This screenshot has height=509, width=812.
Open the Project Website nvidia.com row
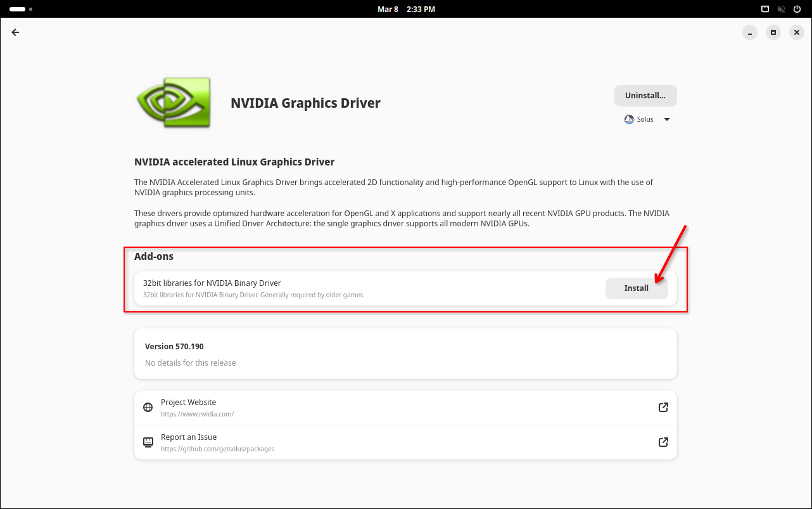[405, 408]
